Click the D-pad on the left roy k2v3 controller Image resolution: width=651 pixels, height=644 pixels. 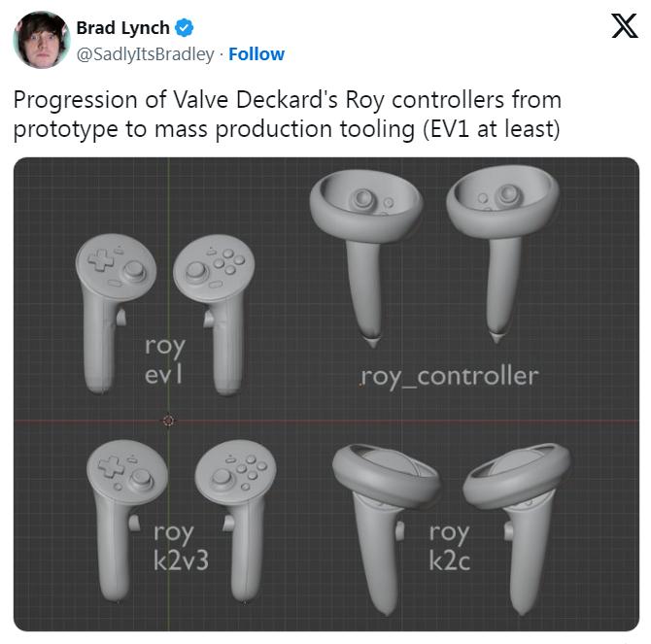[111, 466]
